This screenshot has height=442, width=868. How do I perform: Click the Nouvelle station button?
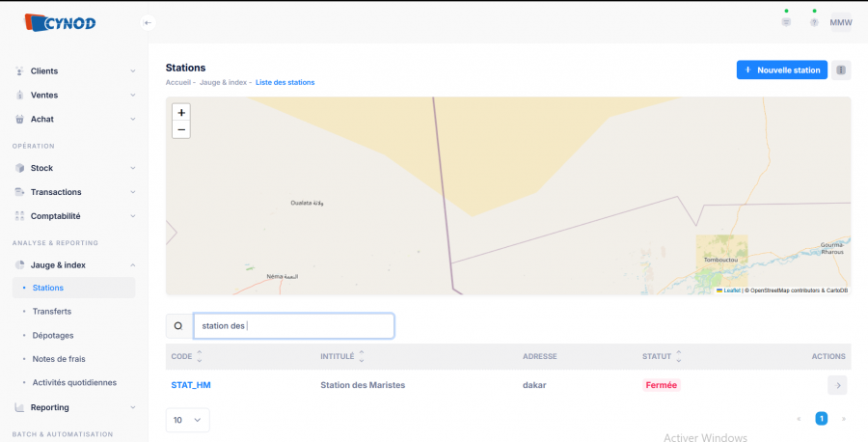click(781, 69)
